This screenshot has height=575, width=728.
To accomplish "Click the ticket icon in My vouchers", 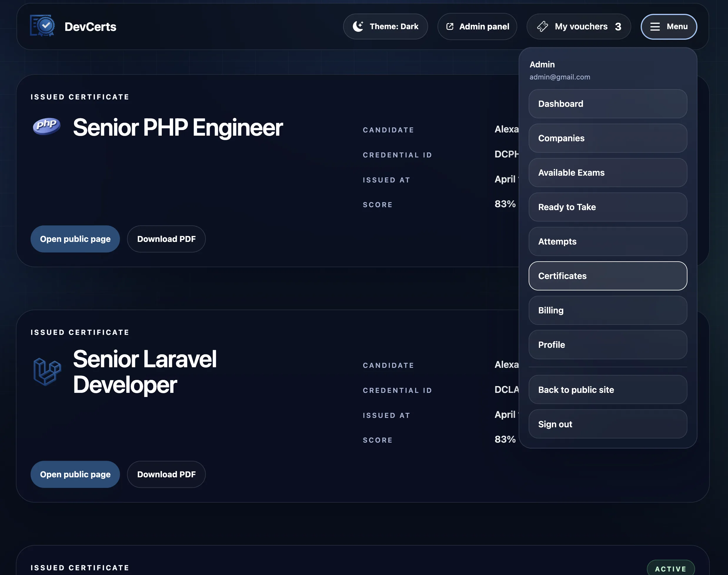I will point(543,26).
